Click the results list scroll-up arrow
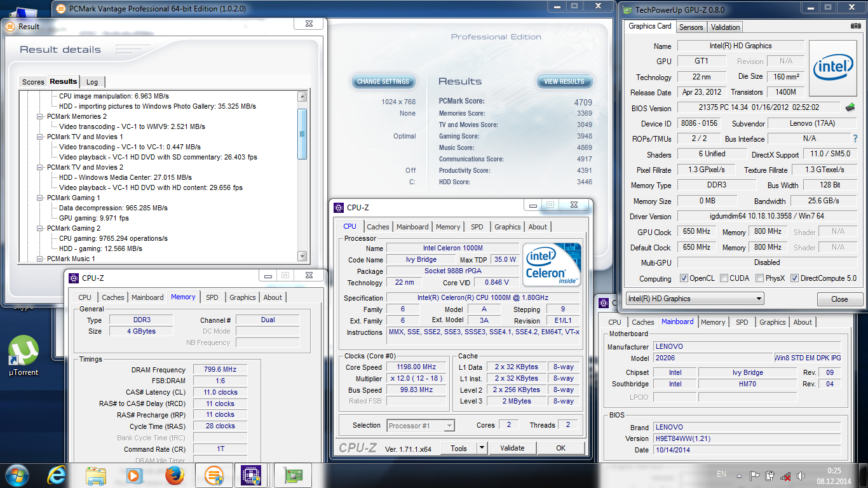This screenshot has width=868, height=488. (302, 97)
